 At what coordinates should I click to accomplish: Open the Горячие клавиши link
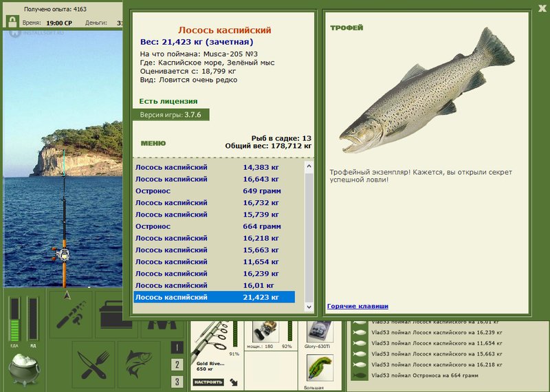coord(357,306)
